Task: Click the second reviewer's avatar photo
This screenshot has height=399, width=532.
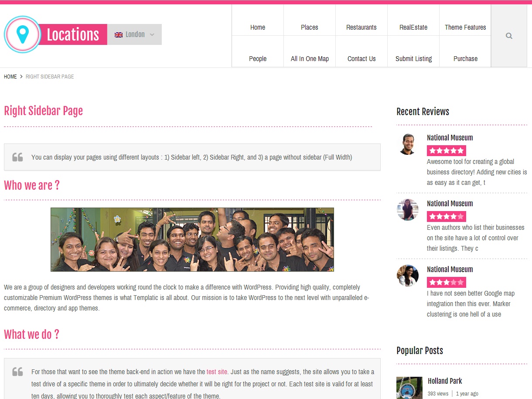Action: coord(408,210)
